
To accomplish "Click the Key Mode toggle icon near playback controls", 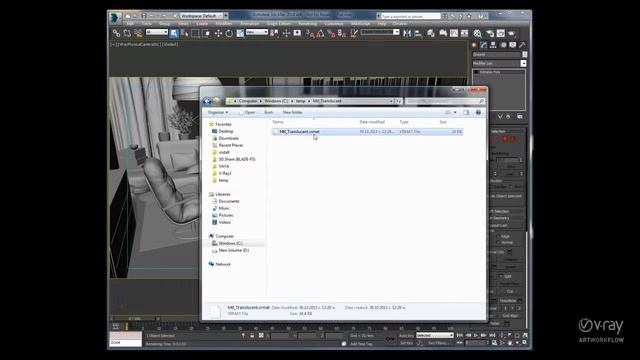I will coord(460,343).
